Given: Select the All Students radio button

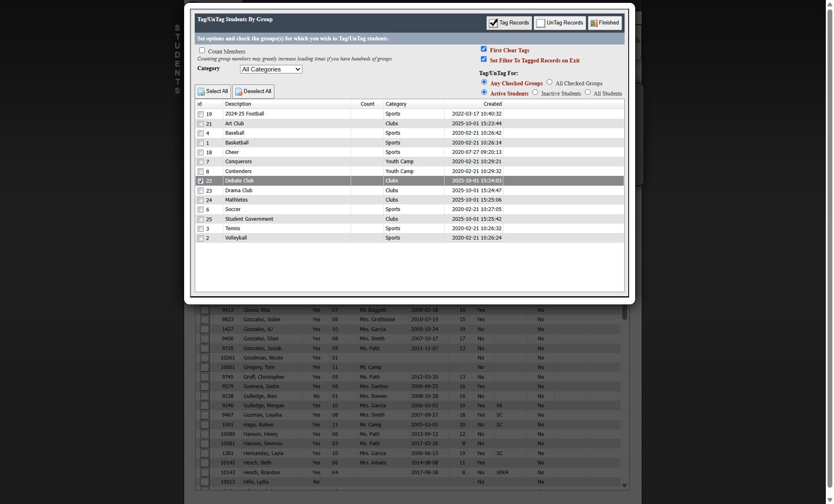Looking at the screenshot, I should point(588,93).
